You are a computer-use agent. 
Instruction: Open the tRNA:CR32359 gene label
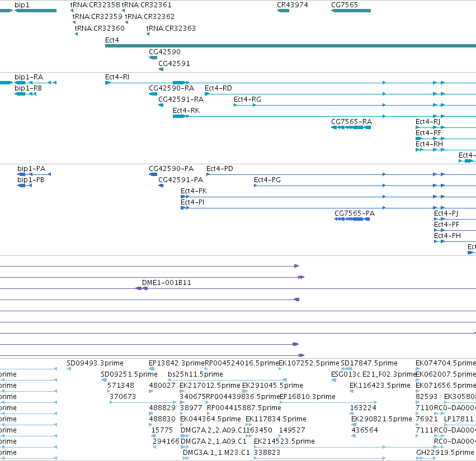pyautogui.click(x=97, y=16)
